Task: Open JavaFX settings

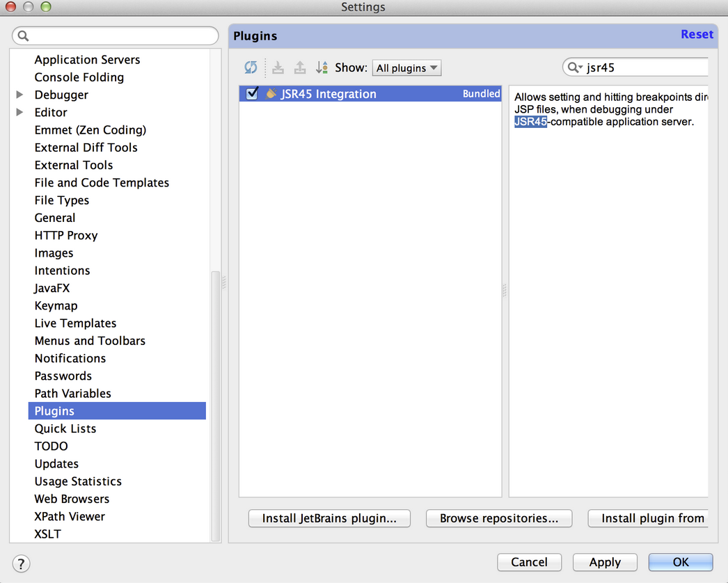Action: click(x=52, y=288)
